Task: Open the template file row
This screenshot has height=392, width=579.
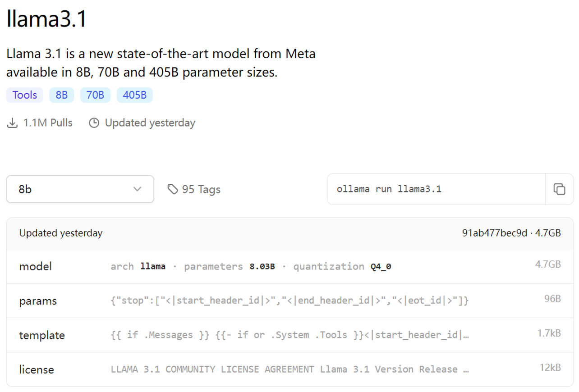Action: pyautogui.click(x=290, y=335)
